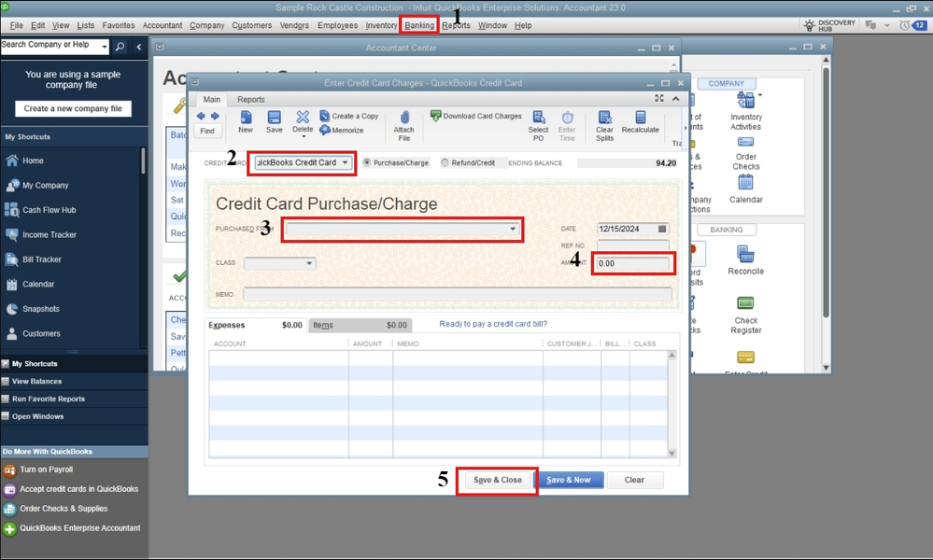The width and height of the screenshot is (933, 560).
Task: Go to next transaction with right arrow
Action: click(x=215, y=116)
